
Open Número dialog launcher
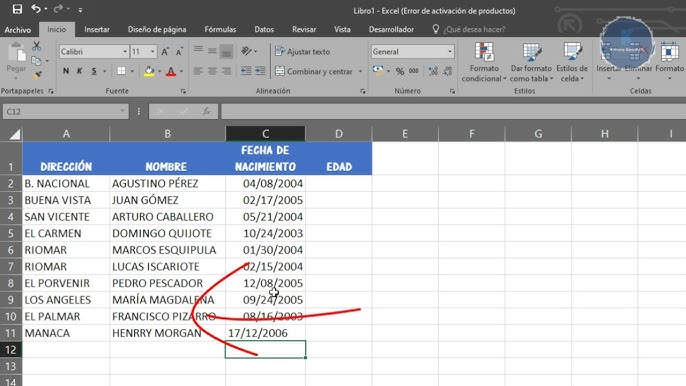452,91
